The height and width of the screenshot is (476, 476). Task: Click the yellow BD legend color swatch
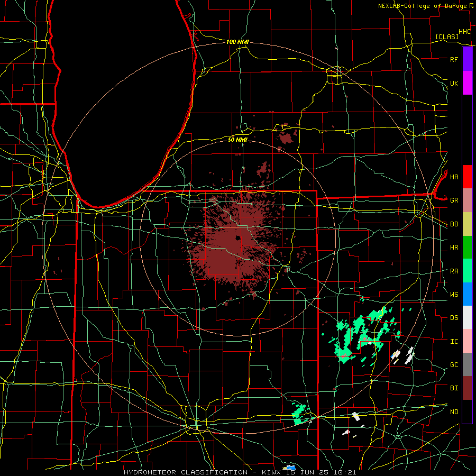tap(467, 224)
